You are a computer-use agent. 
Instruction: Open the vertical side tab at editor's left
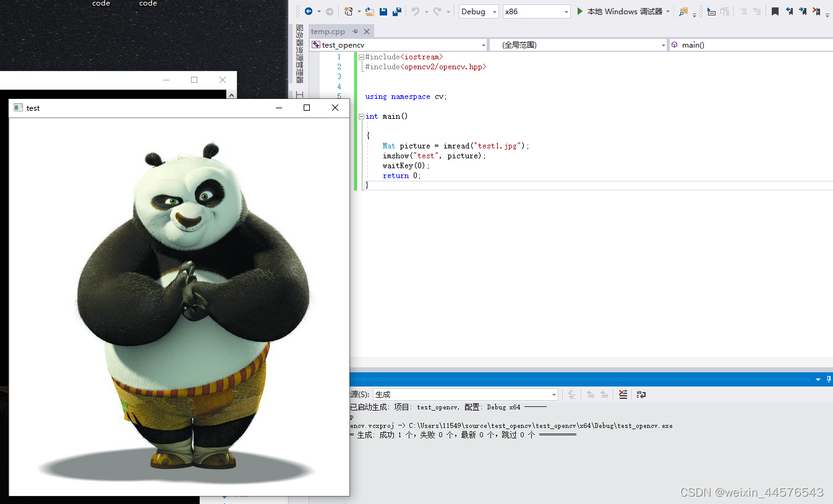point(299,54)
